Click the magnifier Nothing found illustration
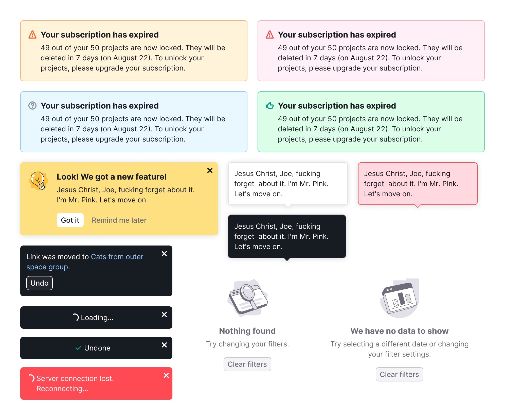The height and width of the screenshot is (420, 505). pos(247,298)
